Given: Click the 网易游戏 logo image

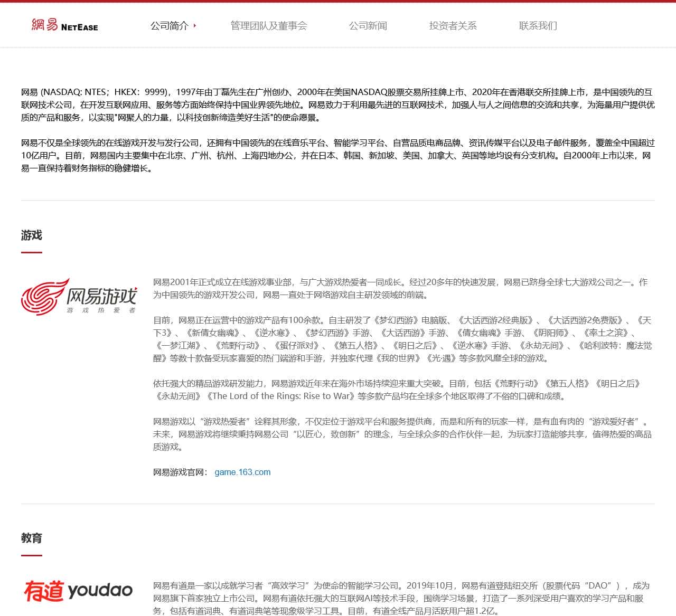Looking at the screenshot, I should 79,297.
